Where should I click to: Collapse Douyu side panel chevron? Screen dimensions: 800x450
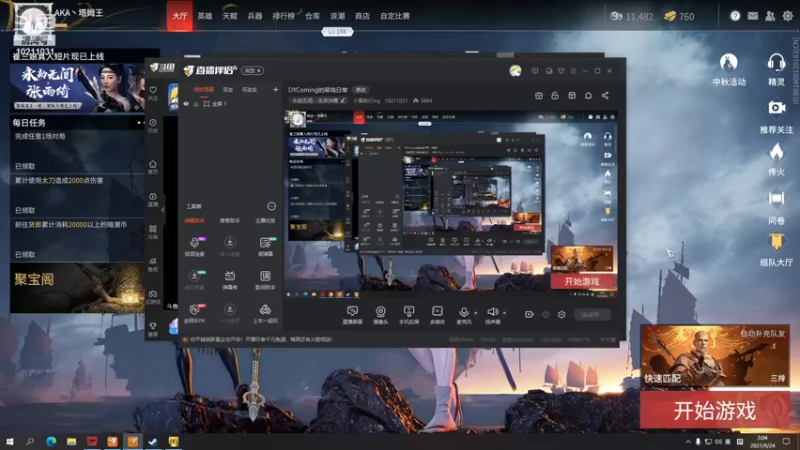tap(163, 209)
